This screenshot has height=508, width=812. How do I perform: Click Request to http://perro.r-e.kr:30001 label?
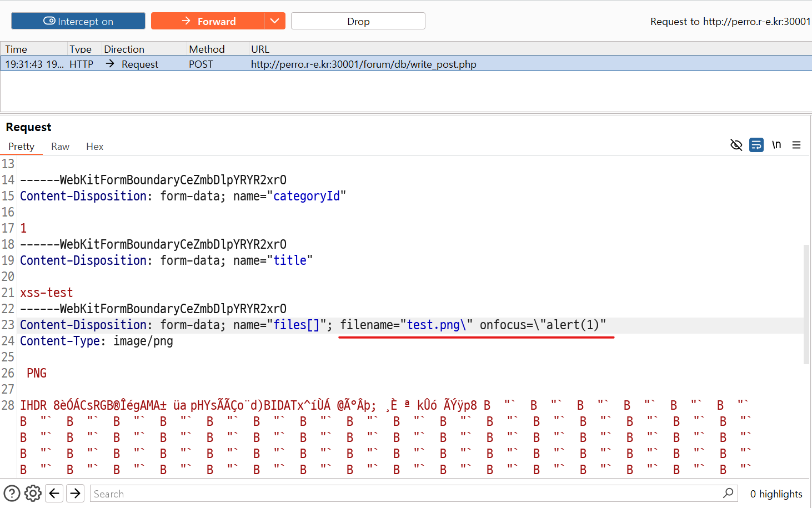coord(730,21)
